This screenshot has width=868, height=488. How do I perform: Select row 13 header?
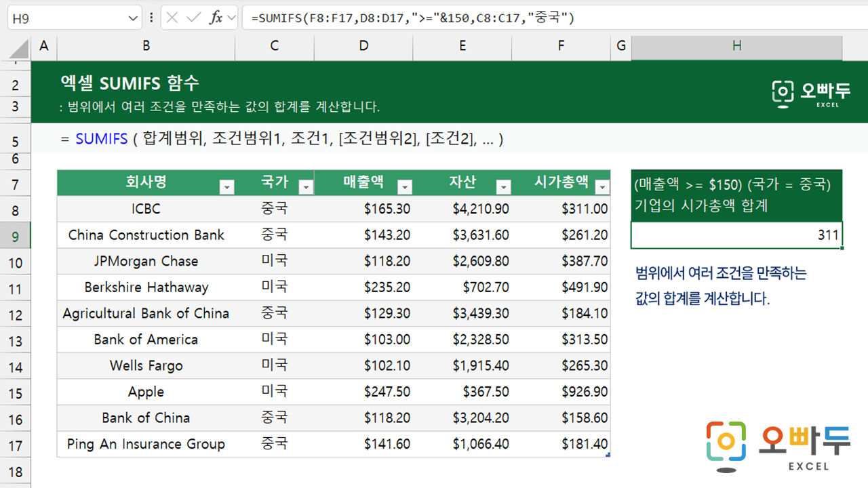(16, 341)
